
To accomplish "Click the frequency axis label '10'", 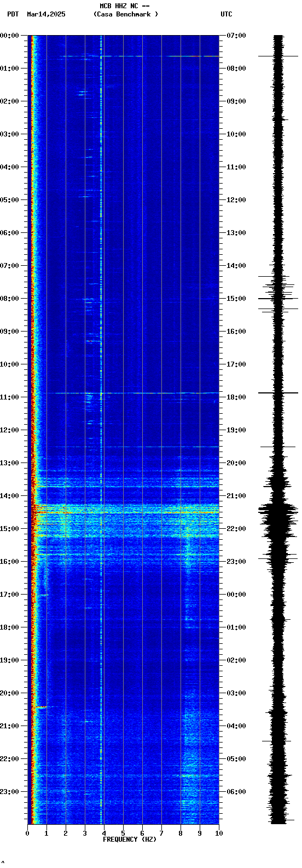I will [x=219, y=833].
